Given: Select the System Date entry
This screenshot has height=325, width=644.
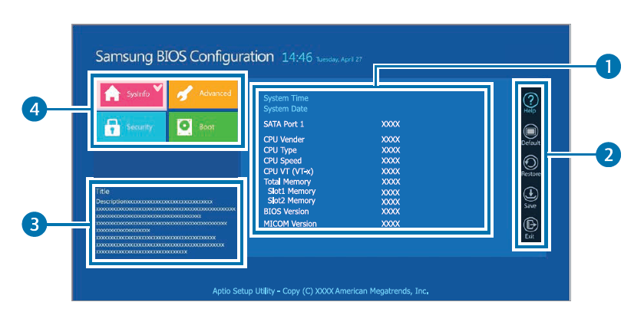Looking at the screenshot, I should 286,109.
